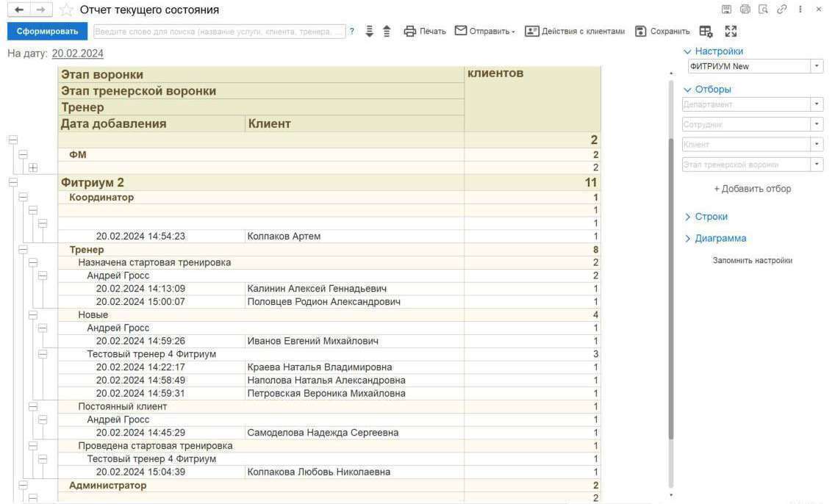The width and height of the screenshot is (835, 504).
Task: Go forward using the right arrow button
Action: tap(41, 10)
